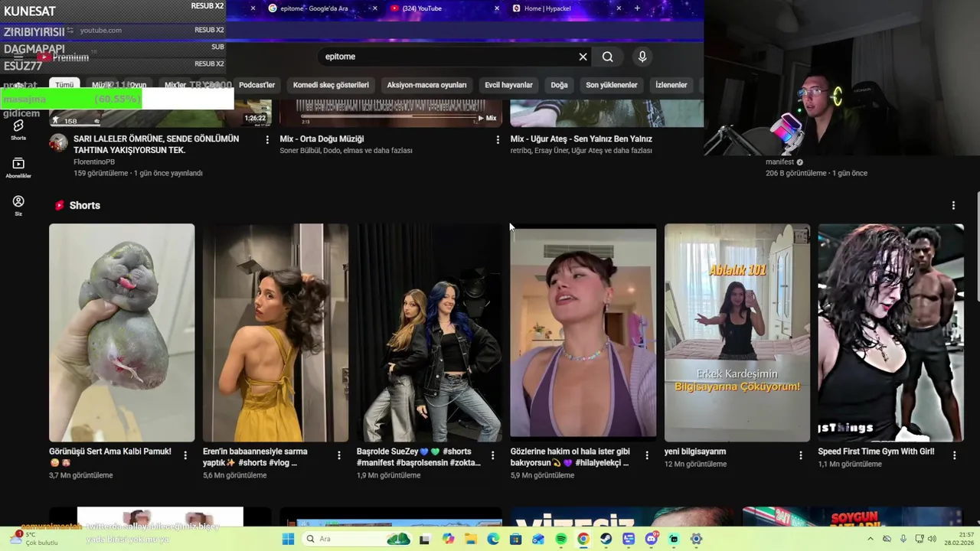Click FlorentinoPB channel avatar
The image size is (980, 551).
click(58, 143)
